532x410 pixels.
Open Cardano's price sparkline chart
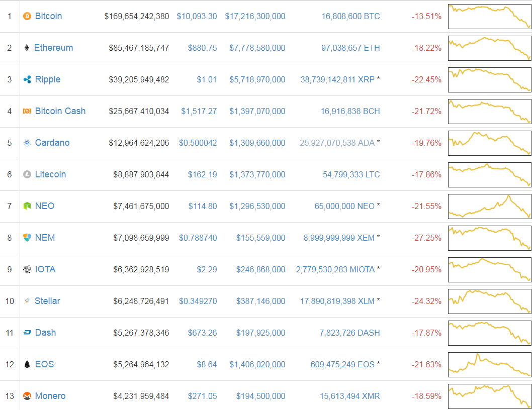(x=490, y=143)
